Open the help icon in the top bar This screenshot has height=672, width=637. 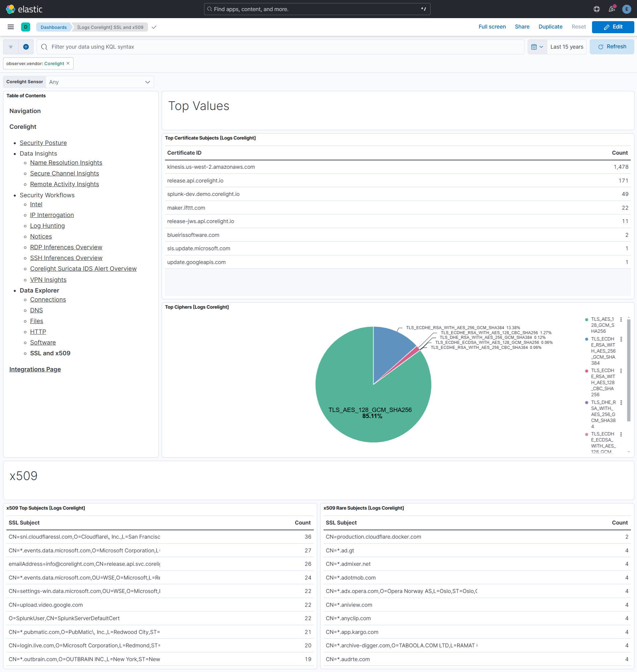pyautogui.click(x=597, y=9)
